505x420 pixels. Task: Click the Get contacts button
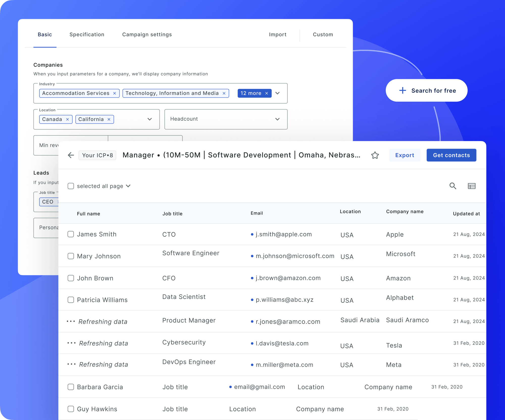pos(451,155)
